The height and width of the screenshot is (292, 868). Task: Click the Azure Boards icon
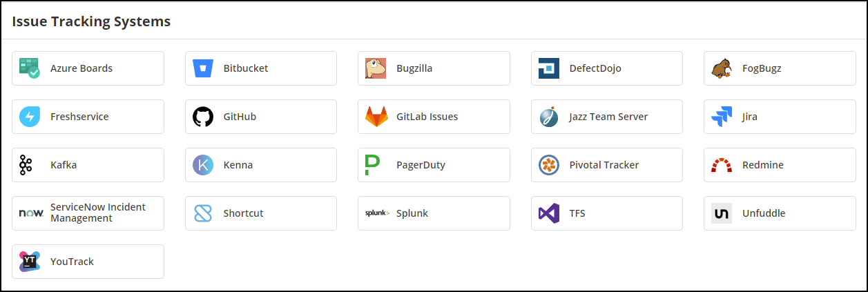[x=30, y=68]
